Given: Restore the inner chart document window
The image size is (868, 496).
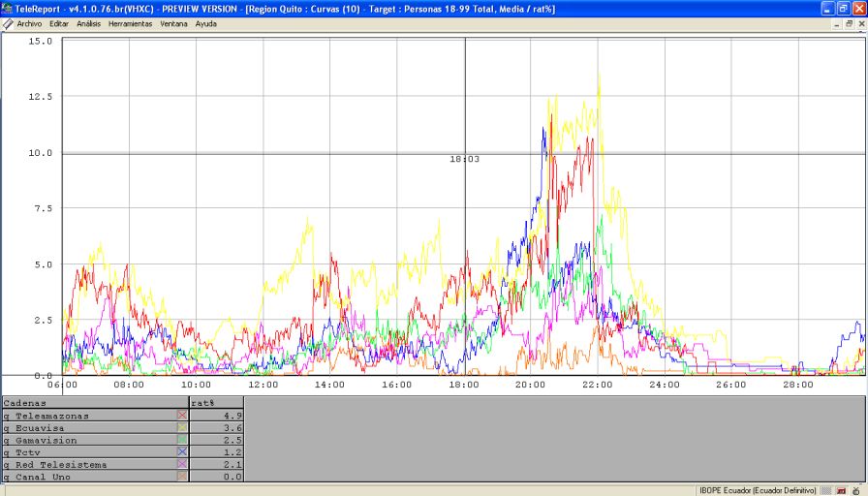Looking at the screenshot, I should [x=850, y=24].
